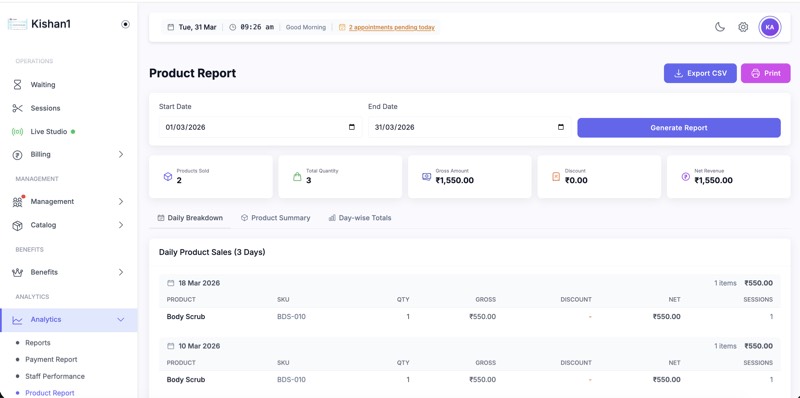The height and width of the screenshot is (398, 800).
Task: Click the Management people icon
Action: (x=18, y=202)
